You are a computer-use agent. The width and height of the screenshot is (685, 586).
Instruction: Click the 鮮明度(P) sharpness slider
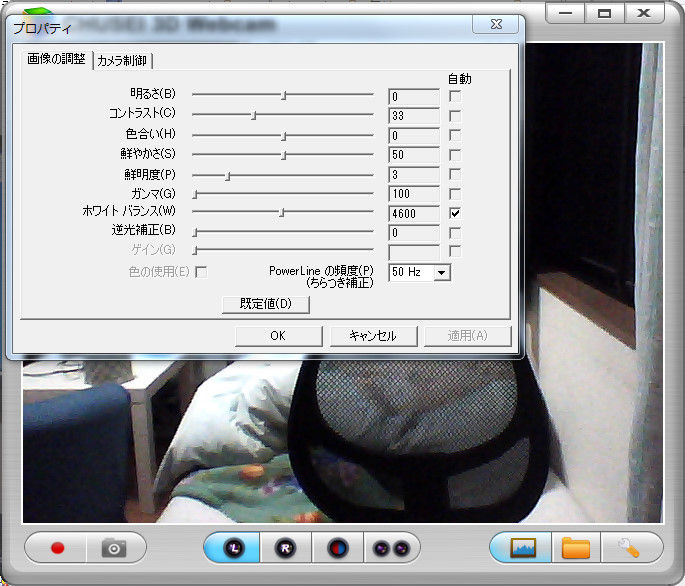[x=283, y=175]
